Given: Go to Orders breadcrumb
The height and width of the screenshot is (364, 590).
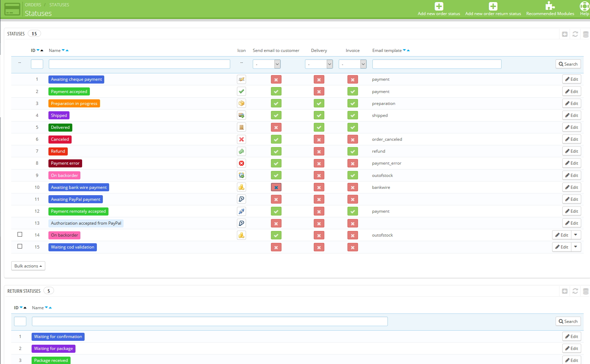Looking at the screenshot, I should (33, 5).
